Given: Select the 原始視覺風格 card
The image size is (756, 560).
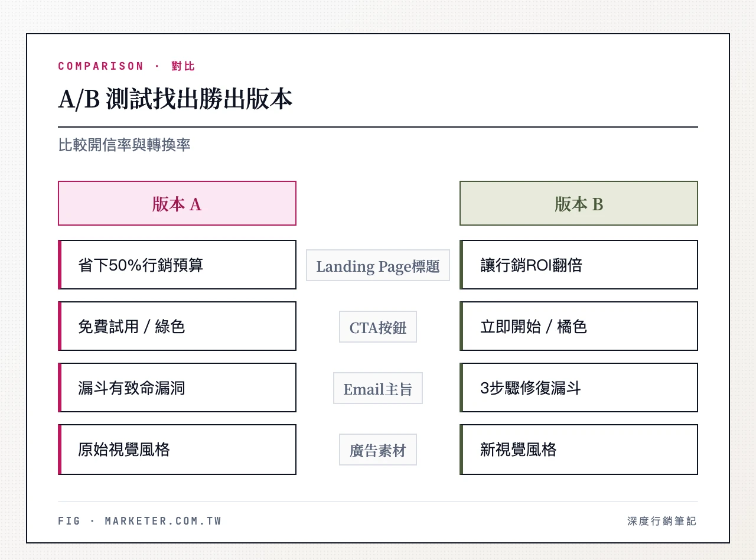Looking at the screenshot, I should [x=177, y=449].
